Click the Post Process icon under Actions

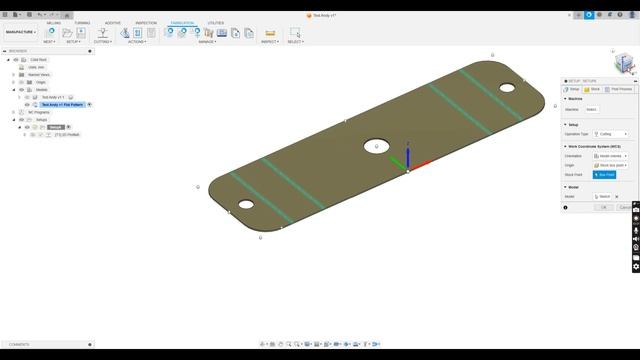tap(138, 33)
